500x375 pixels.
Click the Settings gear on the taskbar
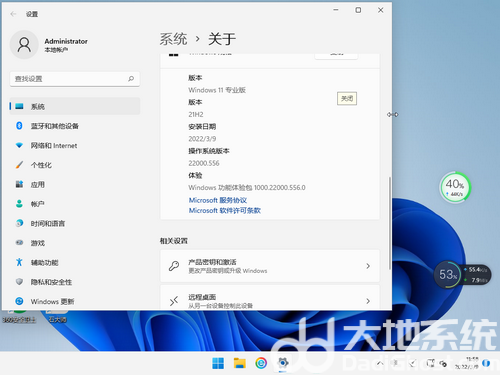[x=283, y=363]
